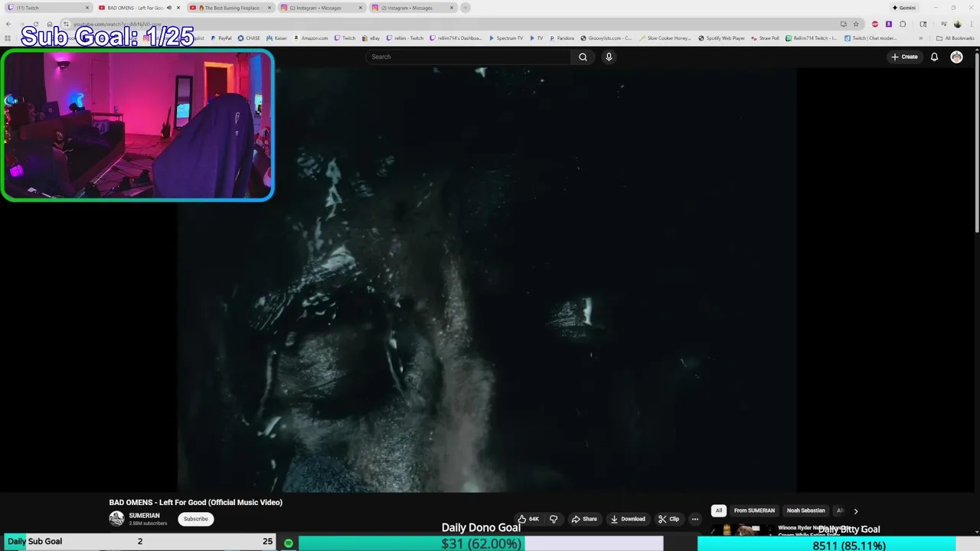Go back to previous page
This screenshot has height=551, width=980.
click(x=8, y=24)
